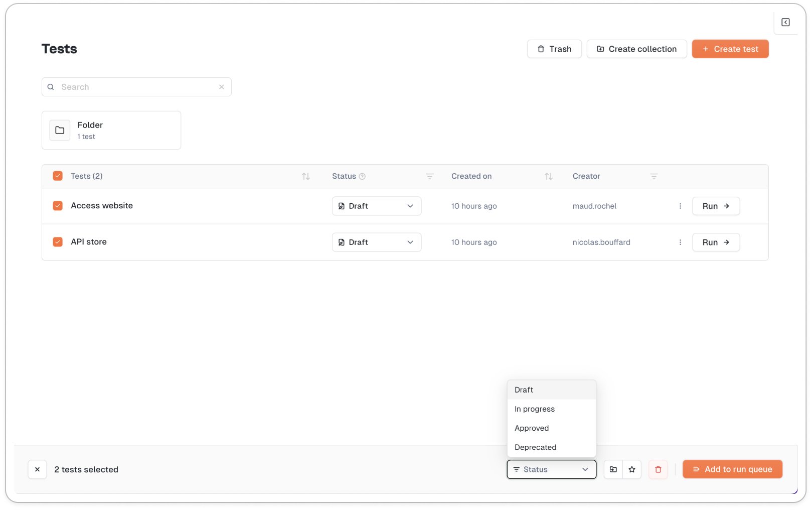The height and width of the screenshot is (510, 812).
Task: Click the star favorite icon
Action: point(632,469)
